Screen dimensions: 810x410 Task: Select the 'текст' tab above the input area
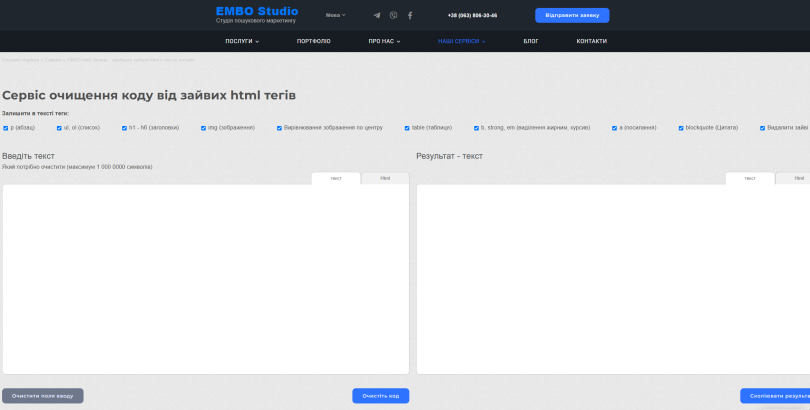pyautogui.click(x=336, y=178)
